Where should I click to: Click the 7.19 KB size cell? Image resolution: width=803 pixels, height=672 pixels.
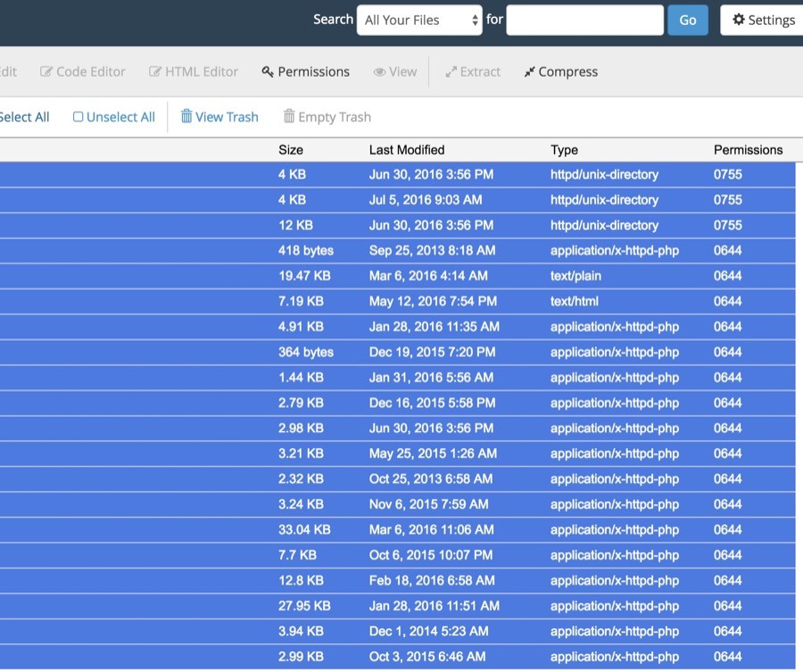click(301, 301)
